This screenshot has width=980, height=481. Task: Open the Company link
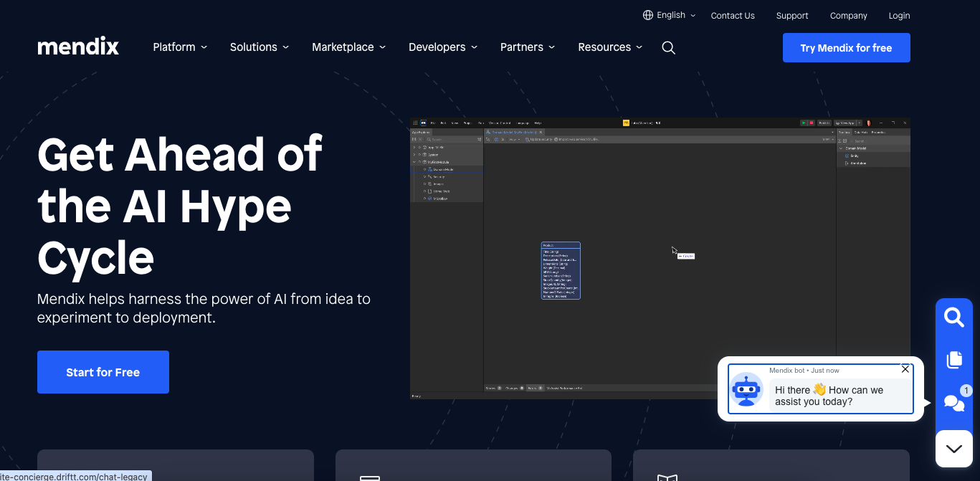tap(849, 16)
